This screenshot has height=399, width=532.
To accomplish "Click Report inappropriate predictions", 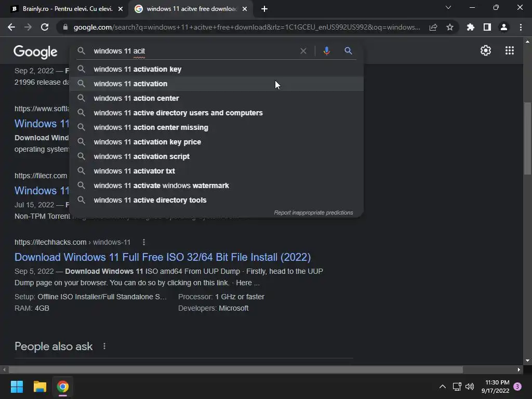I will pyautogui.click(x=313, y=212).
